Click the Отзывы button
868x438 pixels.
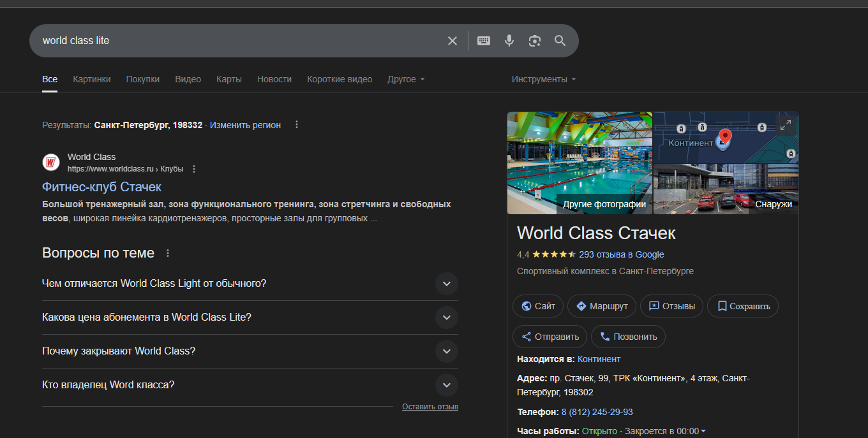(x=671, y=306)
